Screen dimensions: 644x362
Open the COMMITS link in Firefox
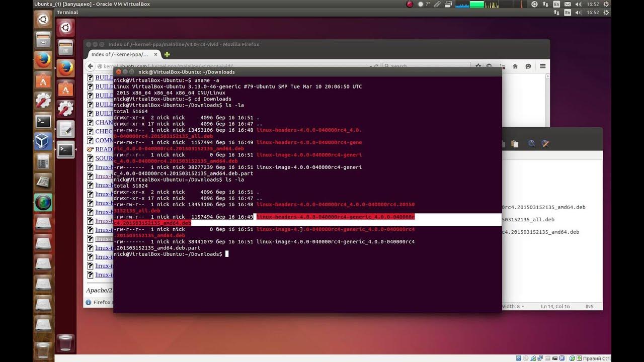pyautogui.click(x=104, y=140)
